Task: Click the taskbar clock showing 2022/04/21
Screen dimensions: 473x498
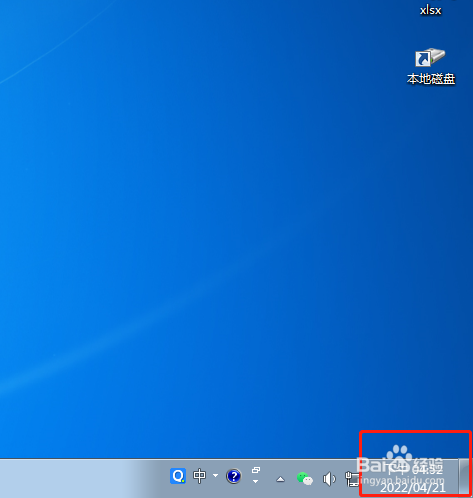Action: [413, 479]
